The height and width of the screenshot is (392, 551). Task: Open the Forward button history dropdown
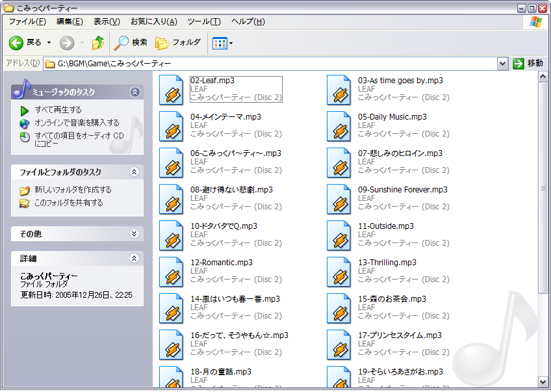[x=82, y=43]
